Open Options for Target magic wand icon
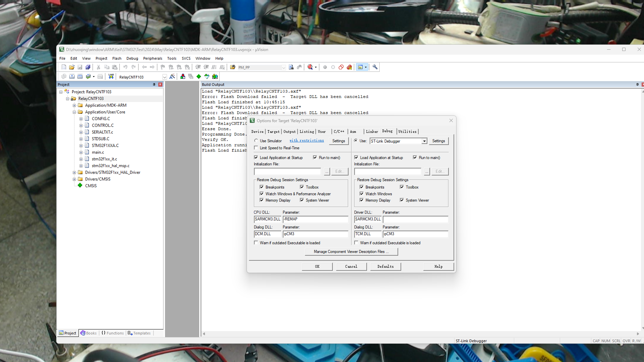Image resolution: width=644 pixels, height=362 pixels. [x=172, y=76]
